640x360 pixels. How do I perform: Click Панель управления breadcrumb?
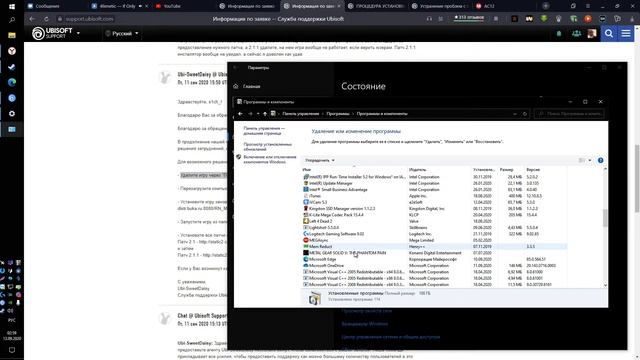coord(301,114)
